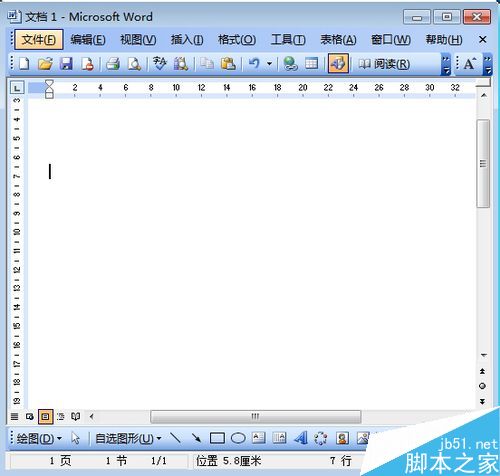Screen dimensions: 500x476
Task: Insert clip art from drawing toolbar
Action: coord(342,438)
